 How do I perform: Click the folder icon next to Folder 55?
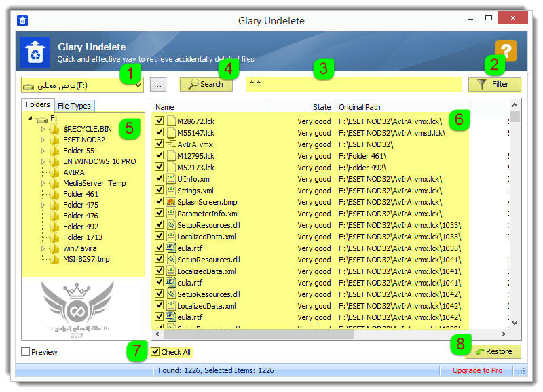click(54, 151)
